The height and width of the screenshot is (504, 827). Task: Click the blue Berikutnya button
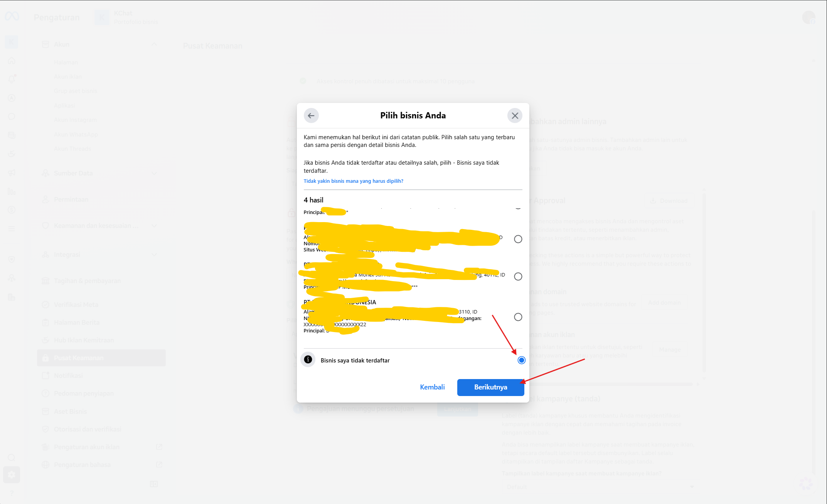(490, 387)
